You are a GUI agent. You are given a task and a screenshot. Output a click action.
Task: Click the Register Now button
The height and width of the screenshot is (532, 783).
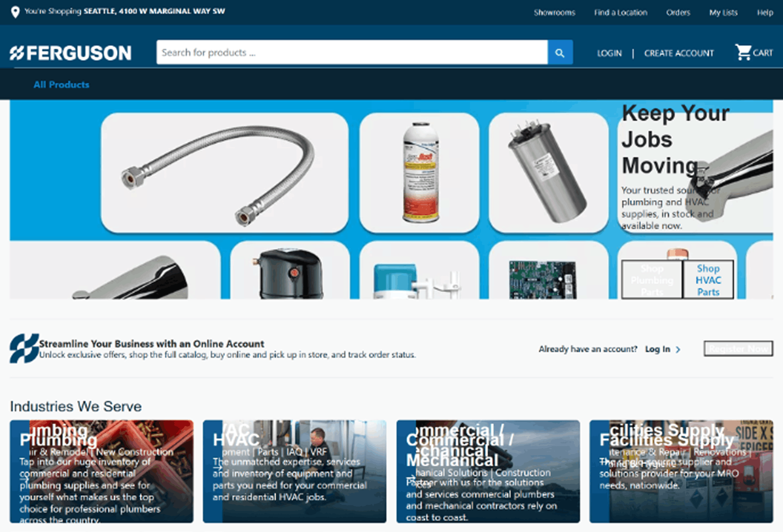click(738, 348)
